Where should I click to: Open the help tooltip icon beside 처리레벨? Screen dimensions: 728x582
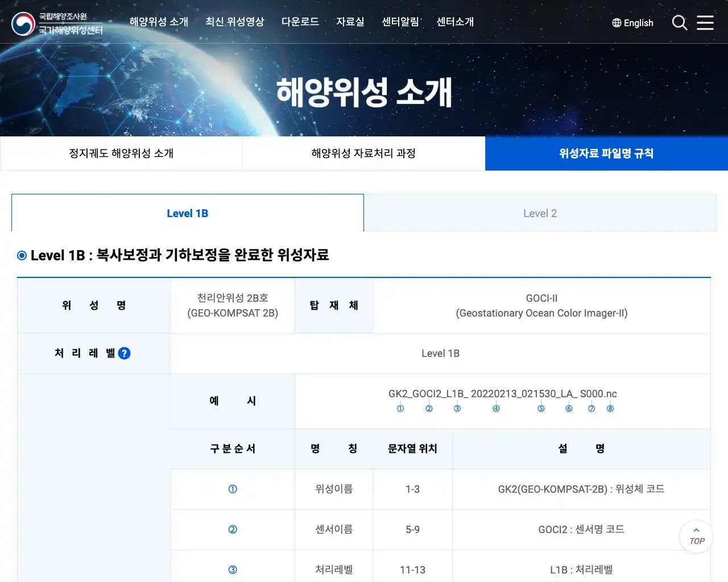[x=124, y=353]
